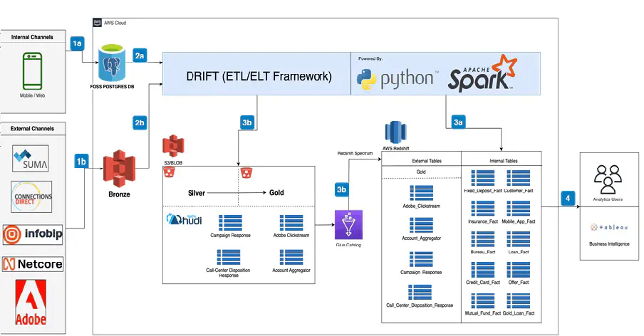Select the Business Intelligence label
Viewport: 644px width, 336px height.
point(609,243)
